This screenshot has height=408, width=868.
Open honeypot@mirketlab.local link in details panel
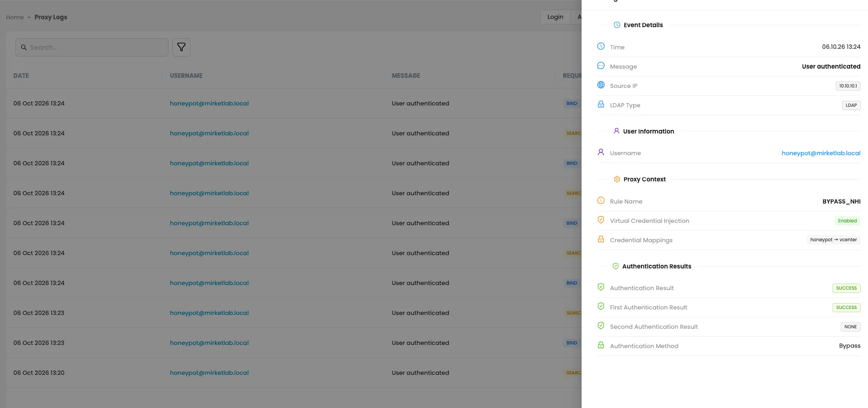coord(821,153)
